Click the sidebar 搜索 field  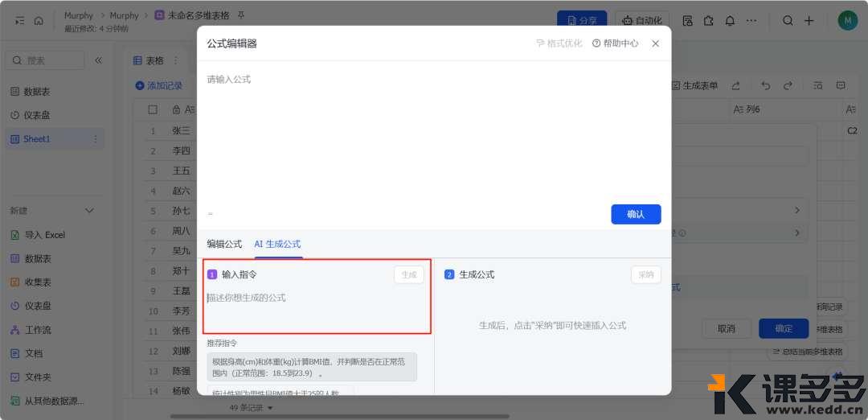pyautogui.click(x=45, y=60)
